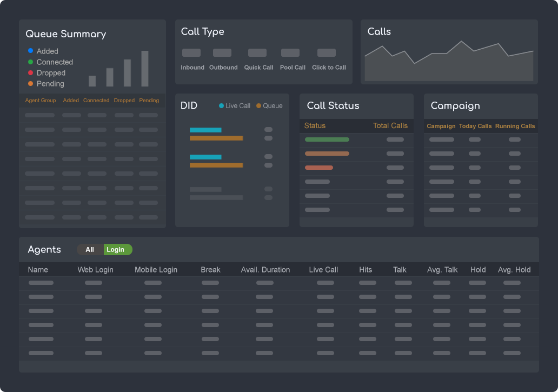This screenshot has width=558, height=392.
Task: Click the Click to Call indicator
Action: (327, 53)
